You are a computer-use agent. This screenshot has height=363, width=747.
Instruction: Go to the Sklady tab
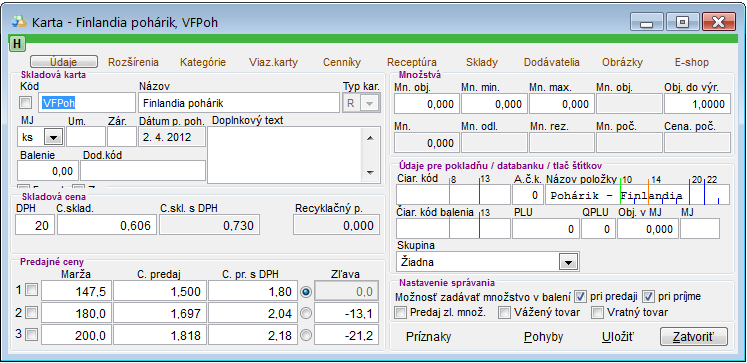(482, 62)
